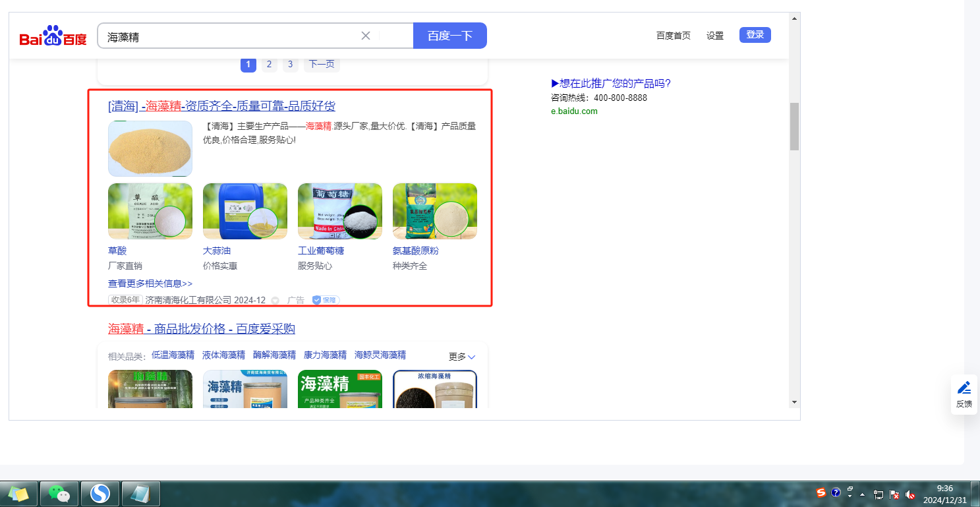Select 液体海藻精 category
This screenshot has width=980, height=507.
(x=223, y=355)
